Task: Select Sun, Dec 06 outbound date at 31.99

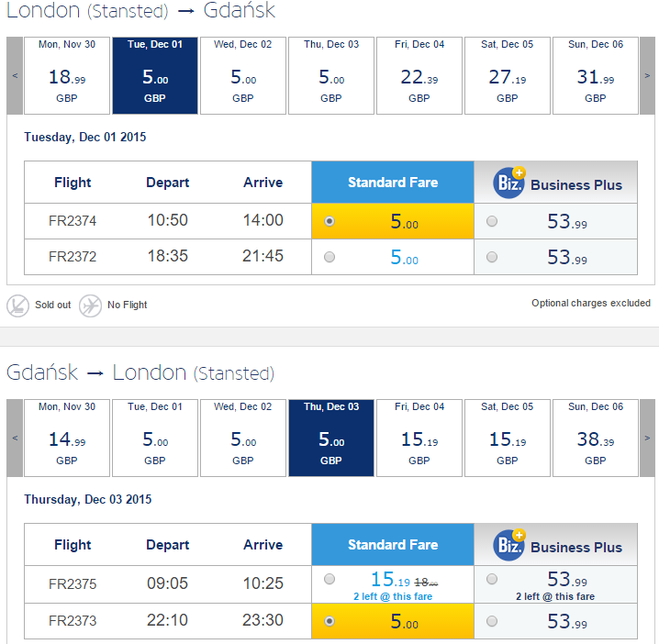Action: coord(596,75)
